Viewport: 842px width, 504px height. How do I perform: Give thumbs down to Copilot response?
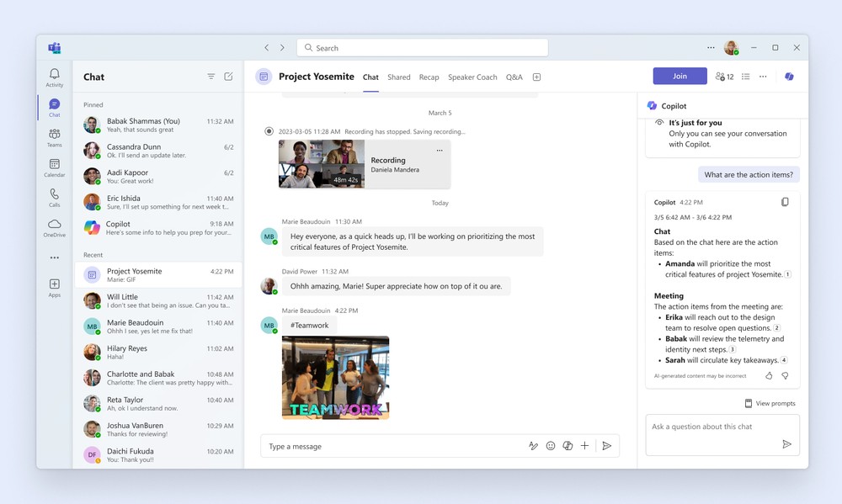click(x=785, y=376)
